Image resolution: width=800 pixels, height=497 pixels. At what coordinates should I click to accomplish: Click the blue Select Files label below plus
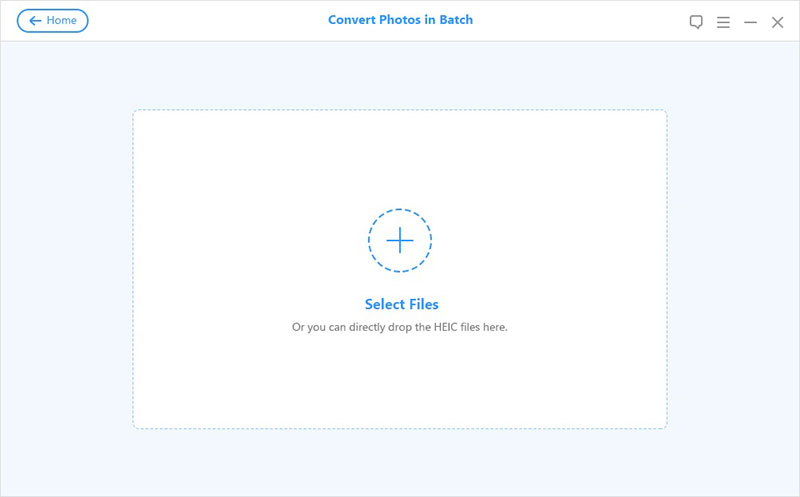[x=402, y=304]
